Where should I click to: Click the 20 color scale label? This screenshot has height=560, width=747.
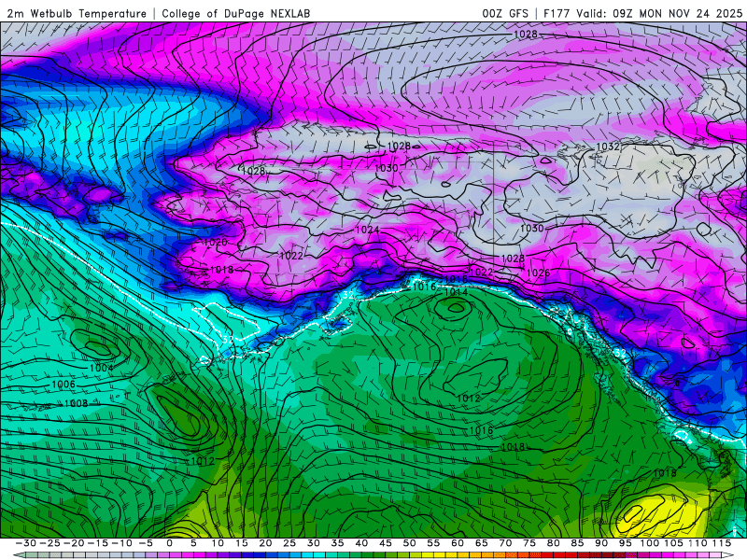(x=265, y=543)
